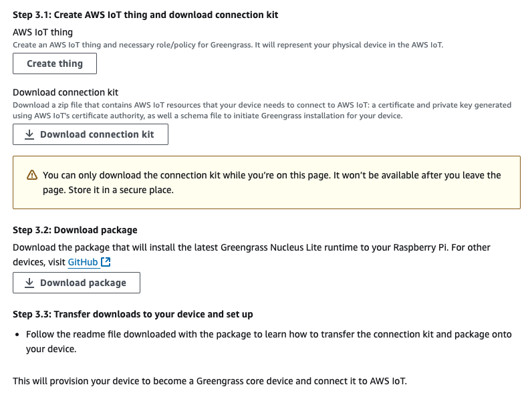Viewport: 532px width, 407px height.
Task: Click the external link icon beside GitHub
Action: coord(106,263)
